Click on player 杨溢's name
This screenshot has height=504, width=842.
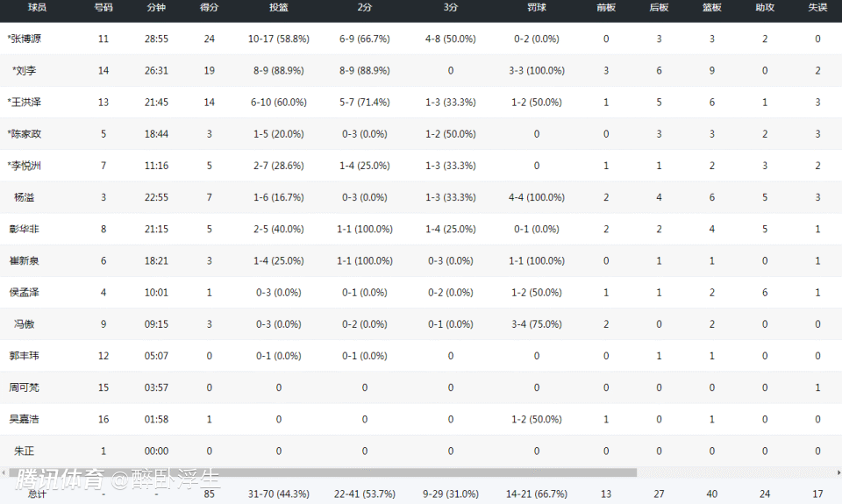(25, 197)
